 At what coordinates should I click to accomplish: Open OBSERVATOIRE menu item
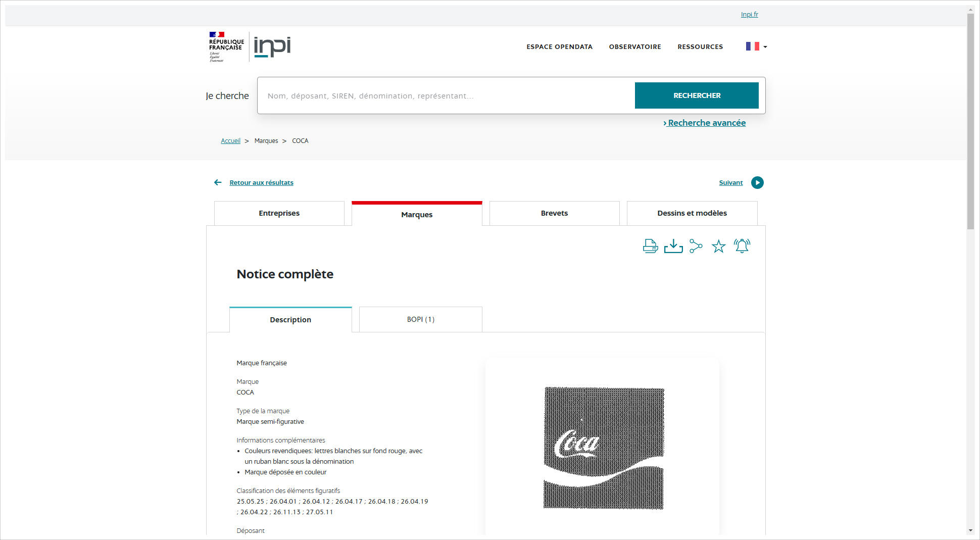[x=635, y=46]
